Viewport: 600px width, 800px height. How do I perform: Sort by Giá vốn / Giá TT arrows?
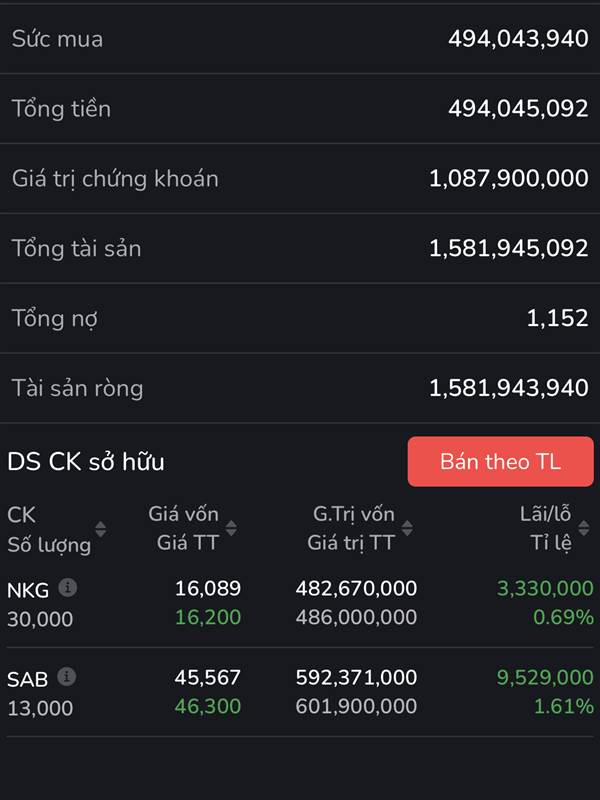pos(231,528)
